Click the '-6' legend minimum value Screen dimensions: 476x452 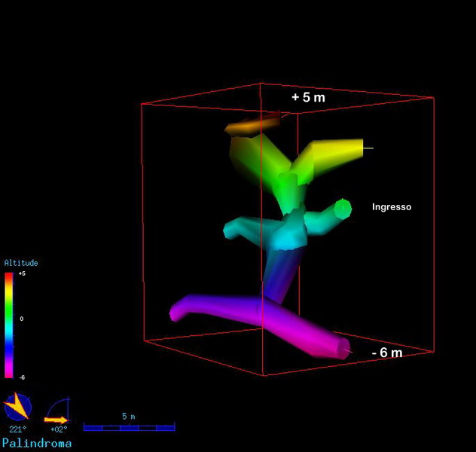click(x=22, y=377)
